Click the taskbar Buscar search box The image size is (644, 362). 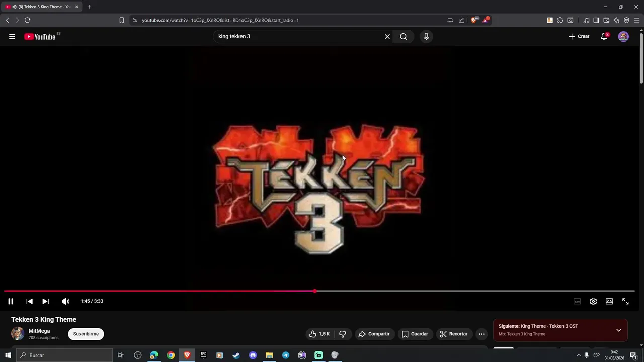pos(64,355)
